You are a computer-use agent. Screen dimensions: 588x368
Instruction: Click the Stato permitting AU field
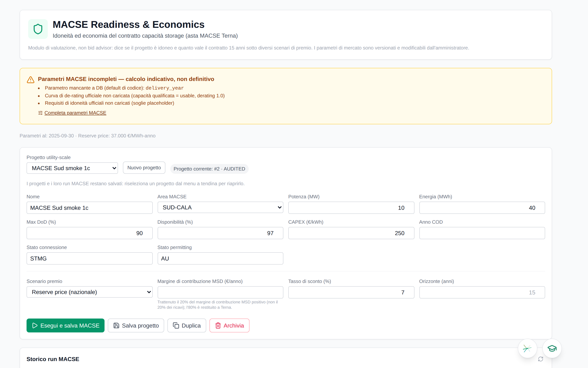click(x=220, y=258)
